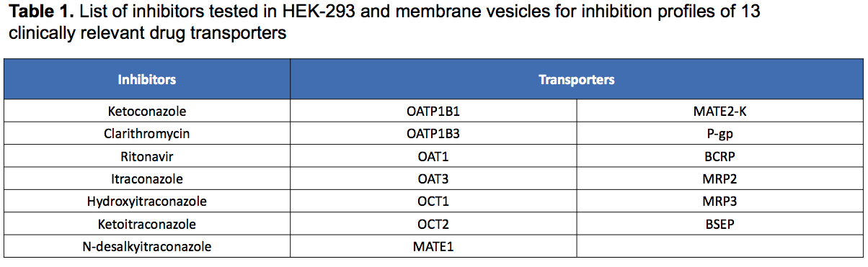Click the OATP1B3 transporter cell
This screenshot has height=267, width=868.
point(433,134)
